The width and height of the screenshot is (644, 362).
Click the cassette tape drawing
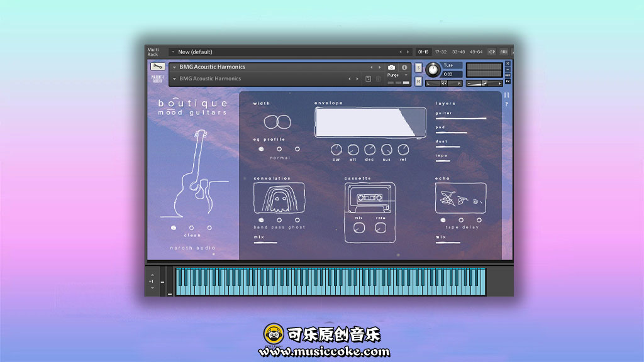pos(370,198)
